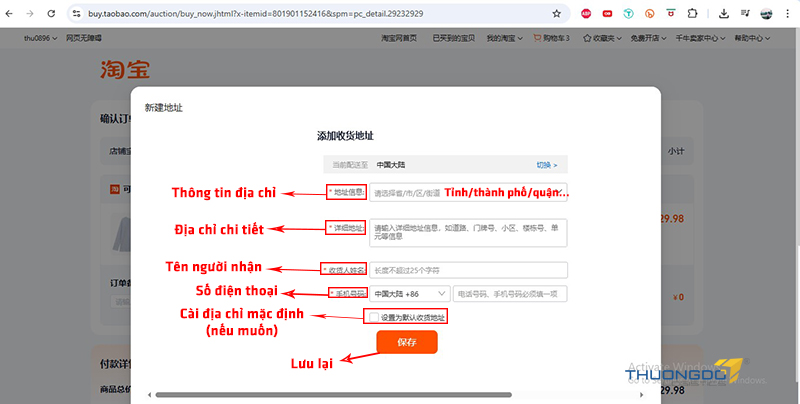Screen dimensions: 800x404
Task: Expand 收藏夹 favorites menu
Action: coord(602,38)
